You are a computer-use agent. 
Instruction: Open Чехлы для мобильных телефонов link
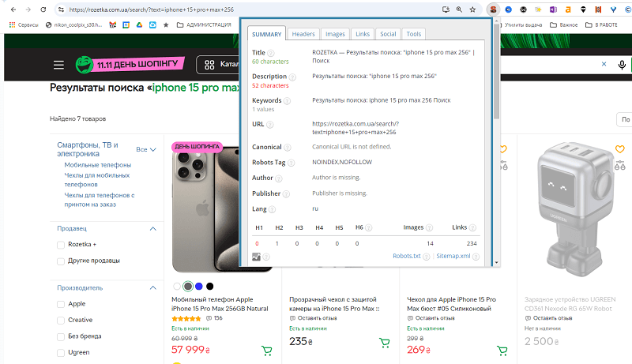[97, 180]
